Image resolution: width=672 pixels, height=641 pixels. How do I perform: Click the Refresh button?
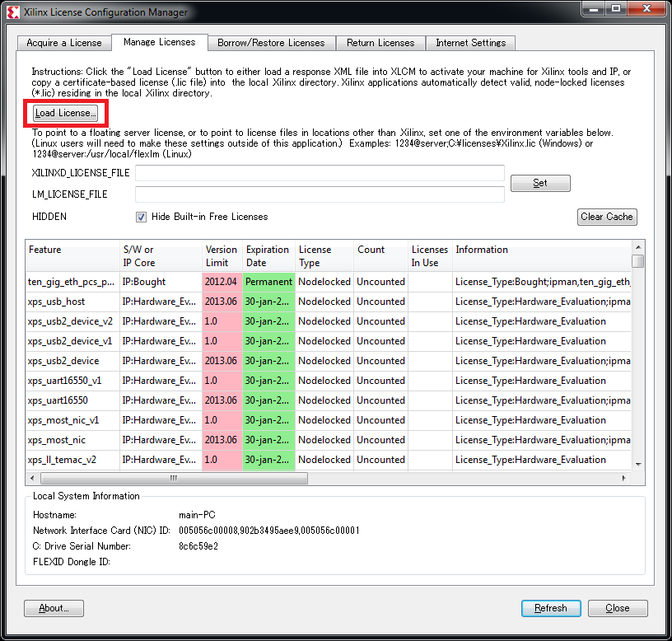(550, 608)
